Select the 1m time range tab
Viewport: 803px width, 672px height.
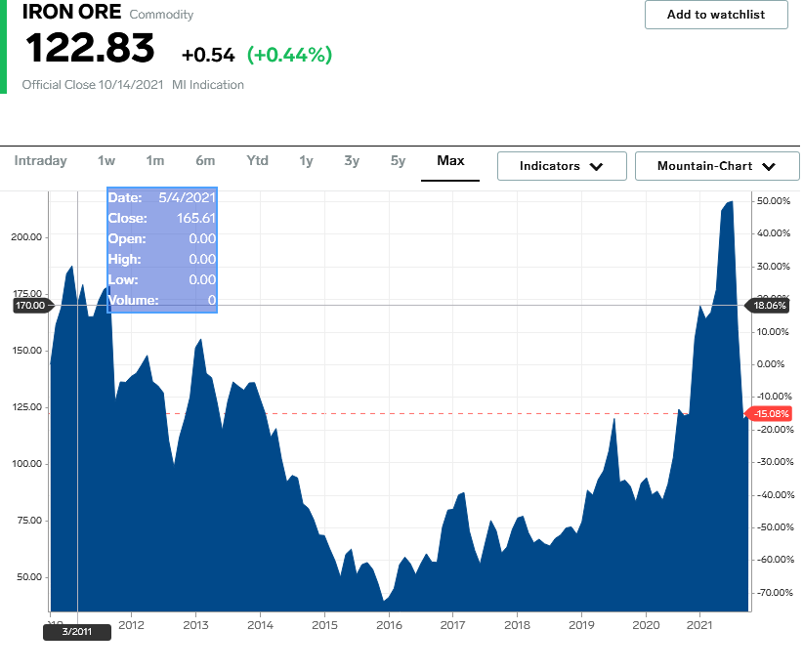click(x=155, y=161)
